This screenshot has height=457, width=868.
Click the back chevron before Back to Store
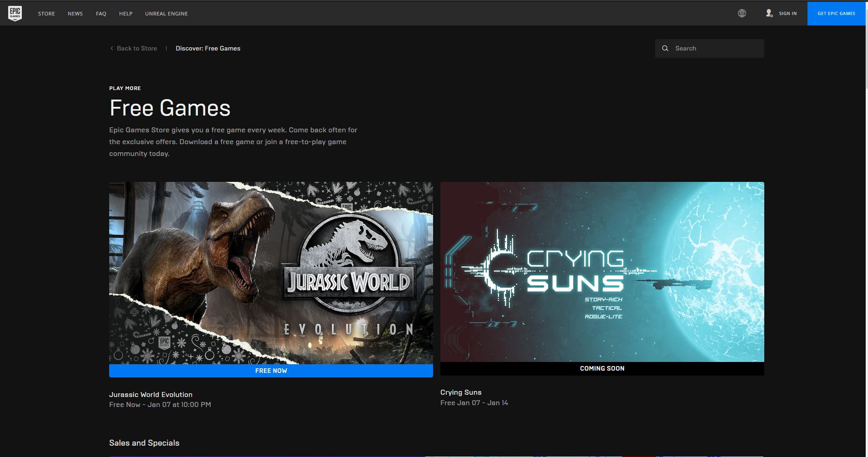pos(111,48)
